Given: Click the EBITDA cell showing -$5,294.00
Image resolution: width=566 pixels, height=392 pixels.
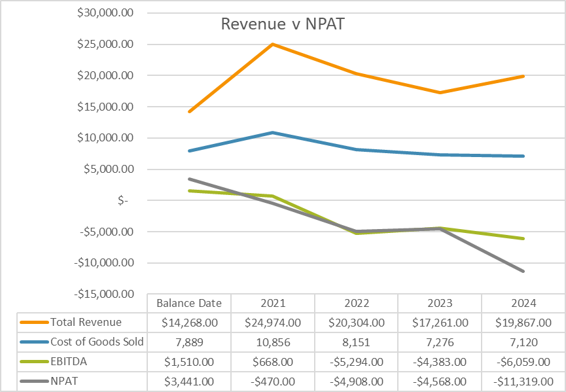Looking at the screenshot, I should click(x=356, y=361).
